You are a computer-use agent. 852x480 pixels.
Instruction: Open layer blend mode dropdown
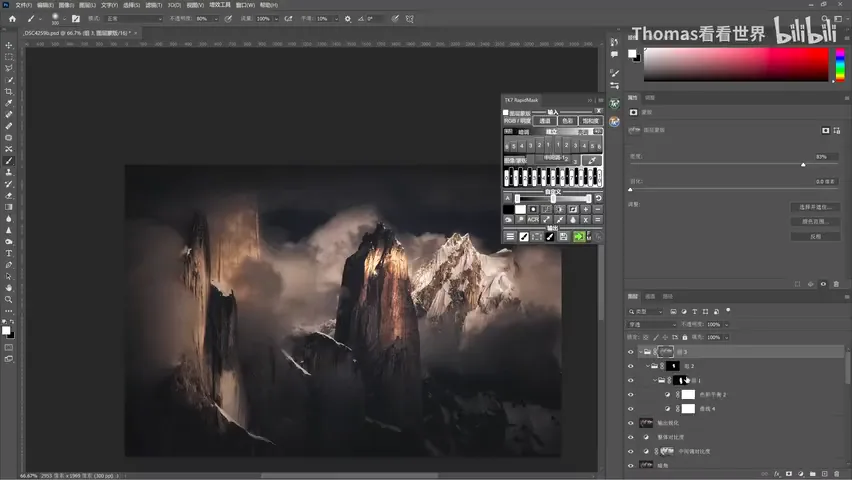pyautogui.click(x=652, y=325)
